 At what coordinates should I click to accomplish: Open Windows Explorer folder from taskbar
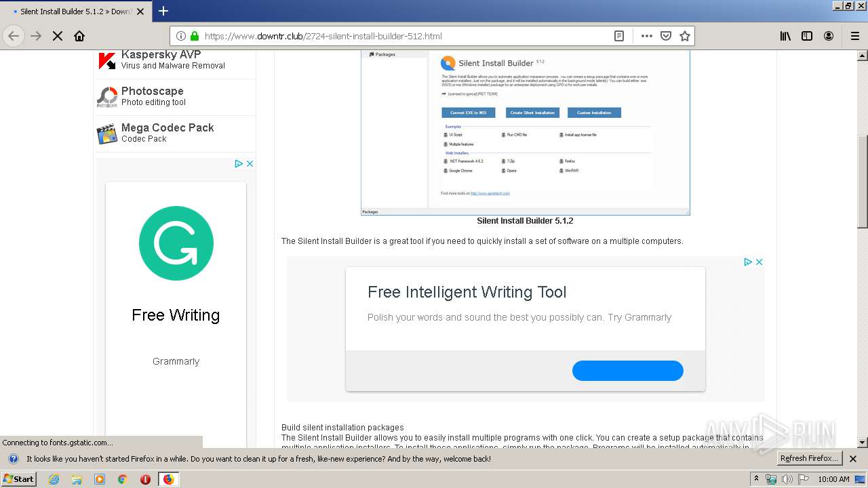click(77, 479)
